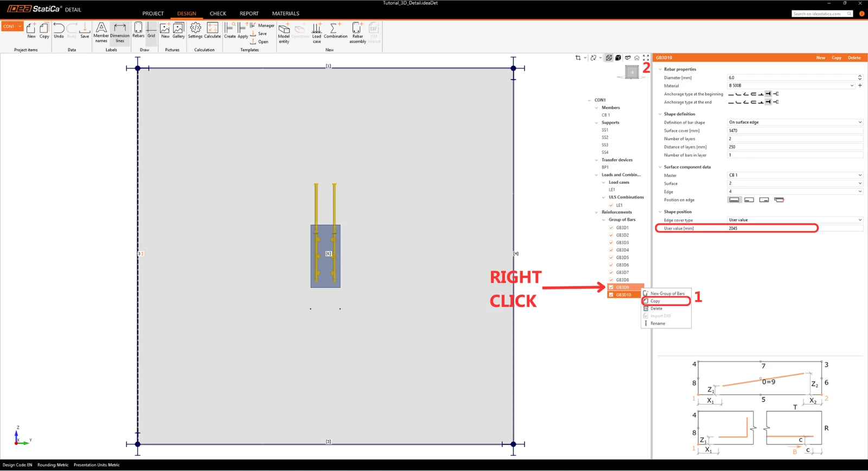Click the Delete button in the GB3D10 header

(854, 58)
